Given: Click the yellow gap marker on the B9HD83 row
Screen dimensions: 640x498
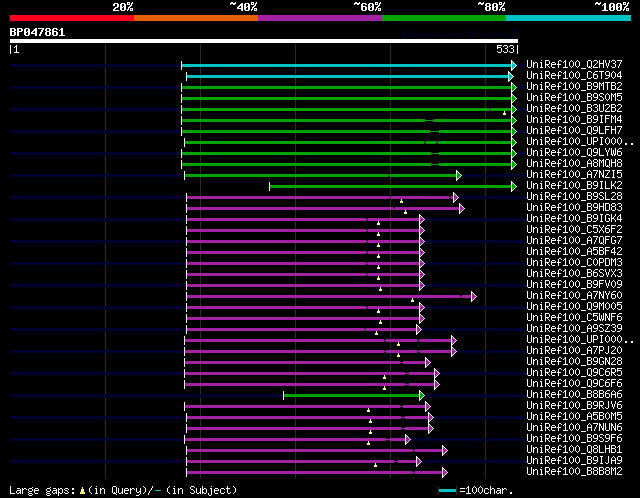Looking at the screenshot, I should tap(405, 212).
